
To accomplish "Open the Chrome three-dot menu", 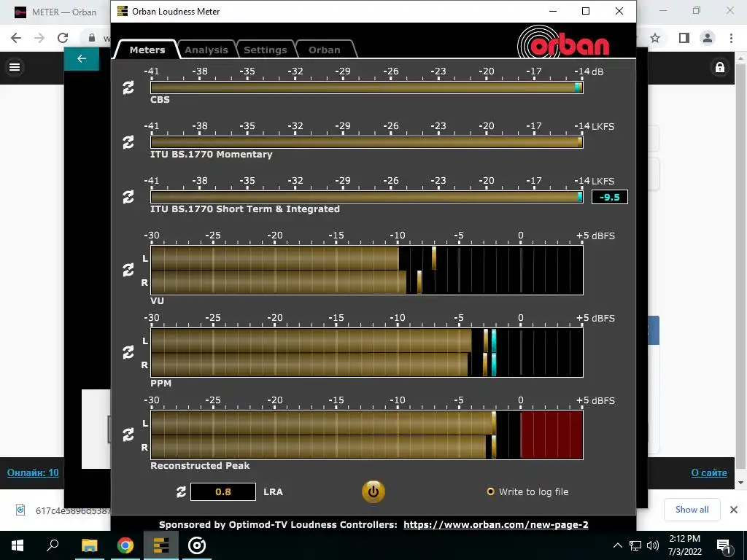I will (731, 38).
